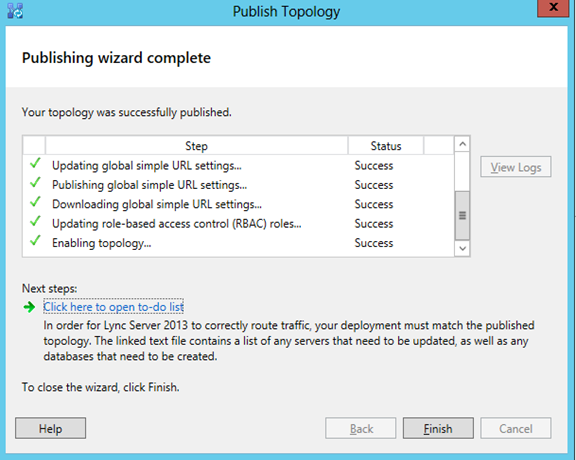The width and height of the screenshot is (576, 460).
Task: Click checkmark for Updating global simple URL
Action: pyautogui.click(x=35, y=163)
